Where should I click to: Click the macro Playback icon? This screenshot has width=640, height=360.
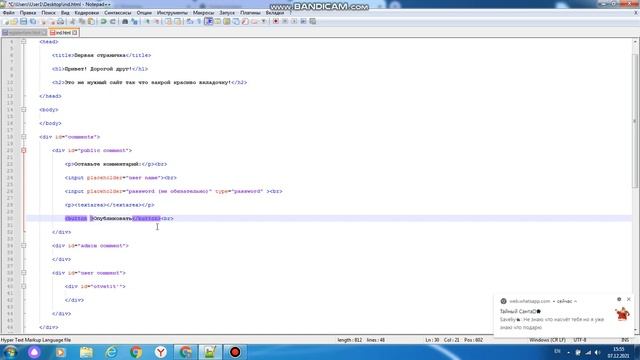click(x=294, y=21)
